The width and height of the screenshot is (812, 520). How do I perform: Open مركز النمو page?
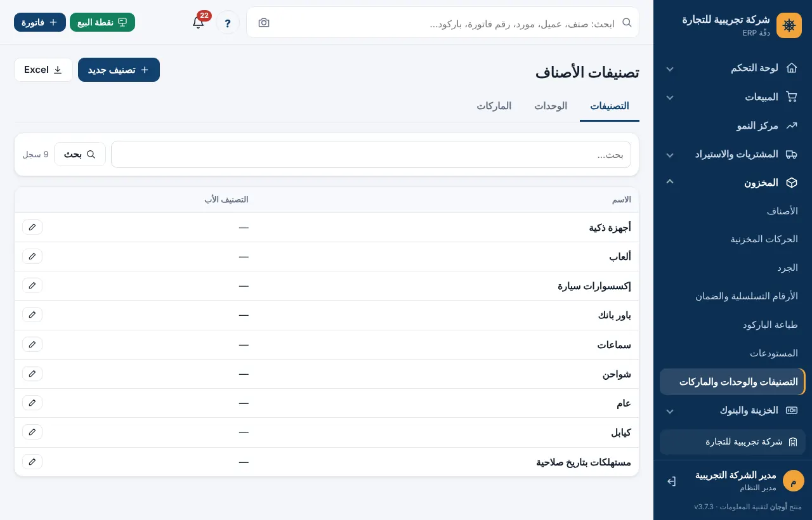733,126
